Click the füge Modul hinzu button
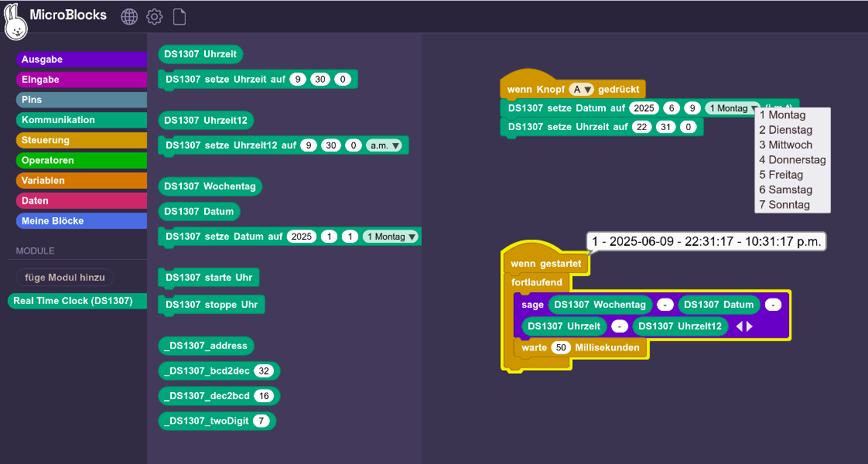 [x=65, y=278]
